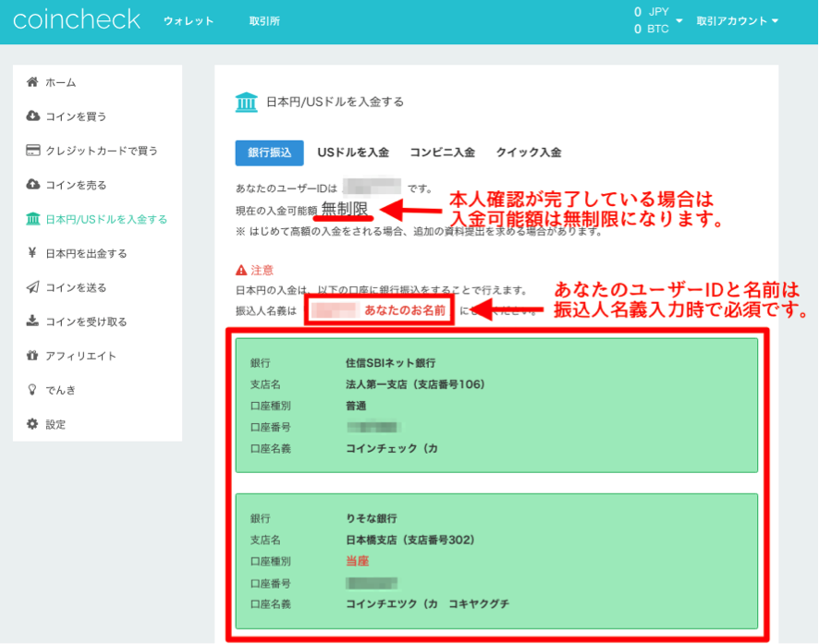Select 日本円/USドルを入金する in sidebar
The width and height of the screenshot is (819, 644).
(106, 219)
